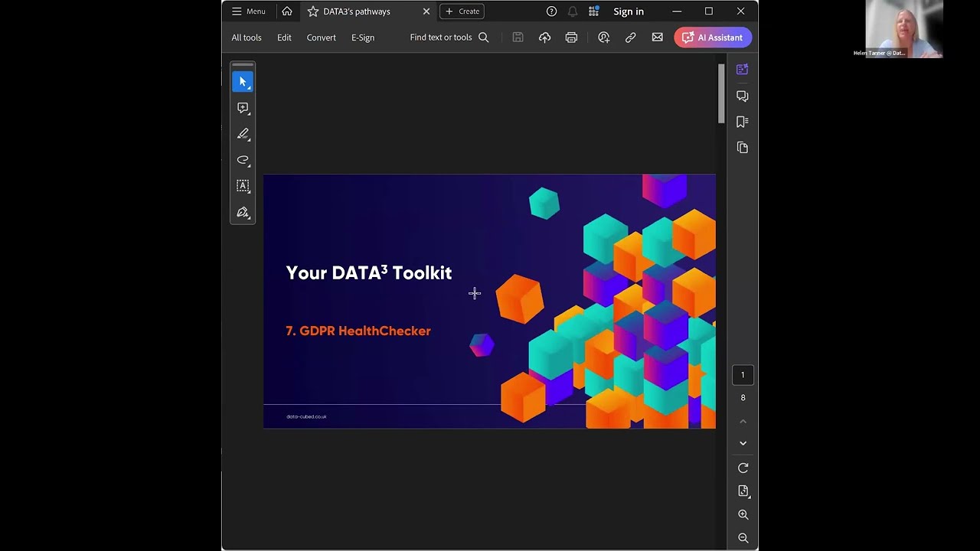Viewport: 980px width, 551px height.
Task: Minimize the Acrobat window
Action: 677,11
